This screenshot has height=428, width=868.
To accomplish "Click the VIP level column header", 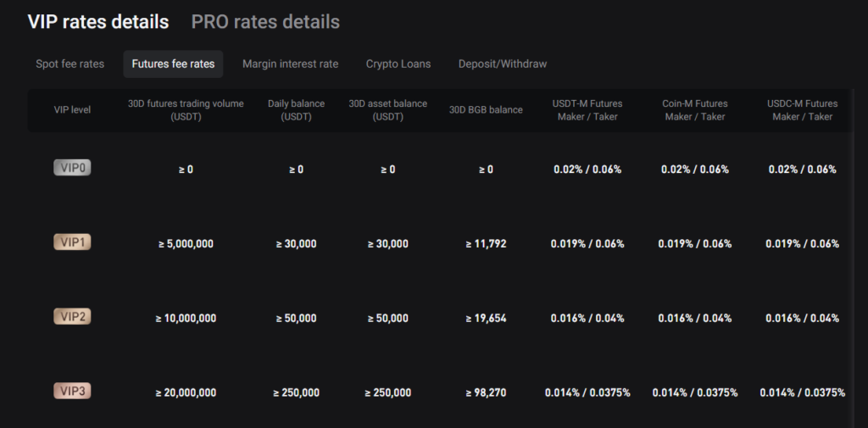I will point(72,110).
